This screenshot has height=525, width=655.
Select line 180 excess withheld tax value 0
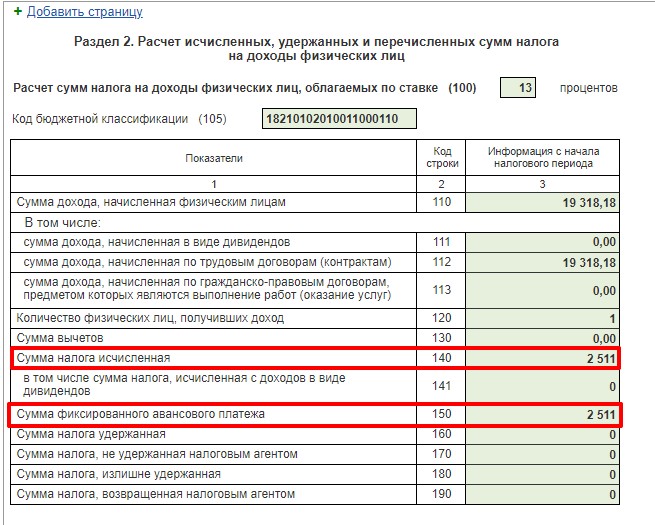[542, 474]
